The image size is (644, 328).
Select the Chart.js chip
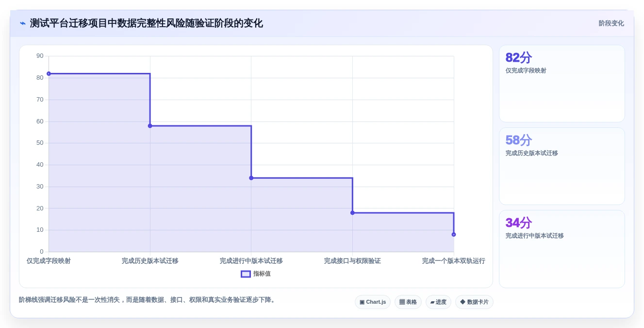[x=373, y=302]
